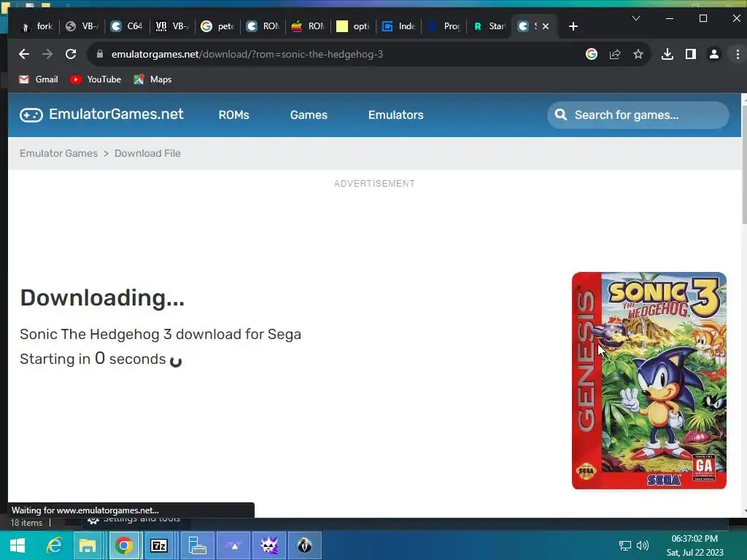Viewport: 747px width, 560px height.
Task: Click the volume speaker tray icon
Action: [643, 545]
